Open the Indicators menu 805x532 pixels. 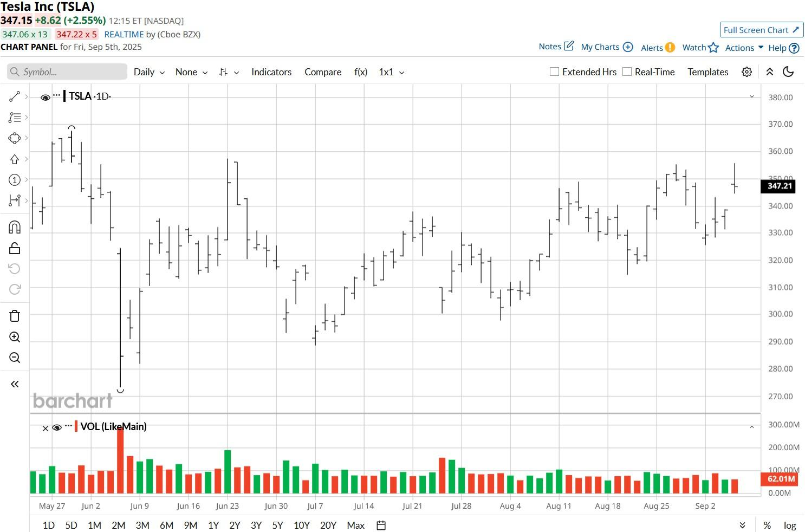pyautogui.click(x=271, y=72)
